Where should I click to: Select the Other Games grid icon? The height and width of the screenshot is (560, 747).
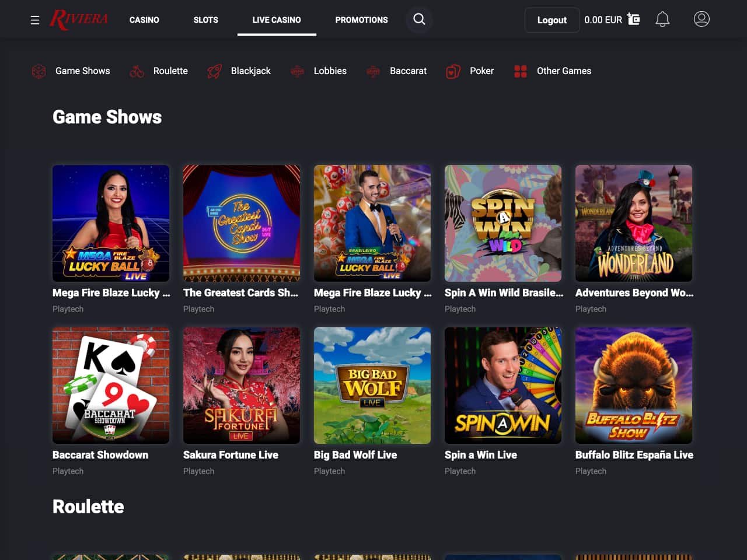click(521, 71)
